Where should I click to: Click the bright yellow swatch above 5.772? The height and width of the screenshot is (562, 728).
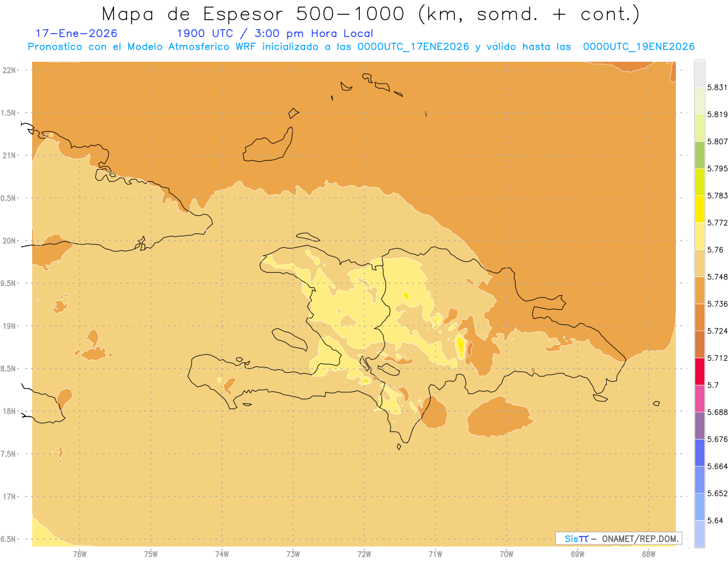699,209
